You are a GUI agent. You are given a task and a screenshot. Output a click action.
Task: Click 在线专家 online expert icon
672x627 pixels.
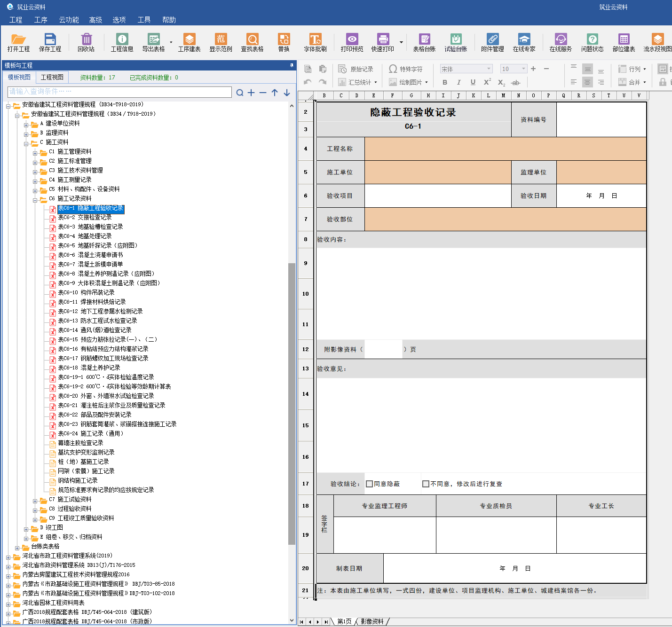point(524,42)
